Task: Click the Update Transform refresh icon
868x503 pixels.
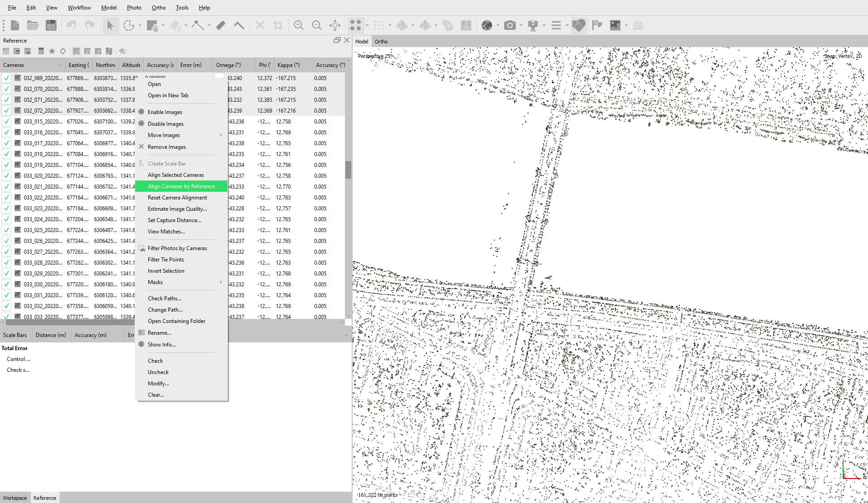Action: 63,51
